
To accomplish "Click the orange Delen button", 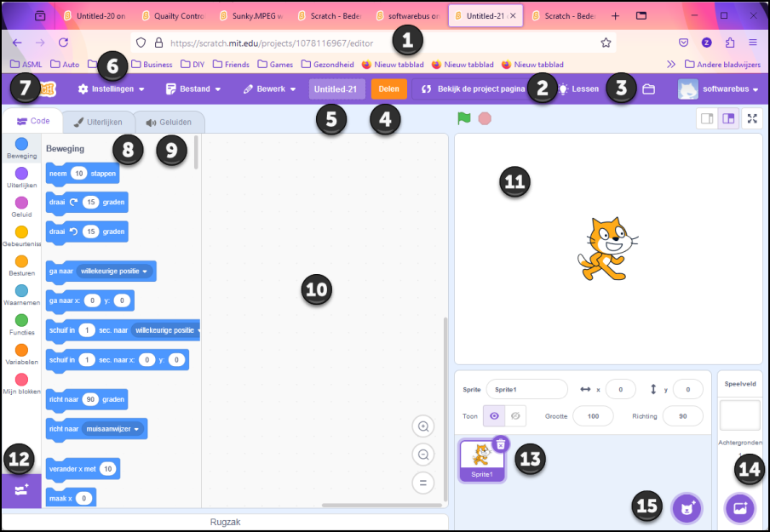I will point(388,89).
